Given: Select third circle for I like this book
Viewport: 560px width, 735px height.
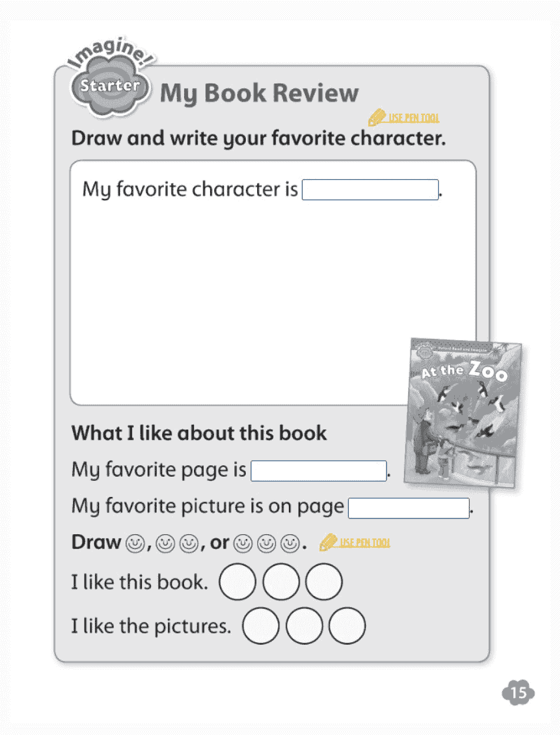Looking at the screenshot, I should pos(324,581).
